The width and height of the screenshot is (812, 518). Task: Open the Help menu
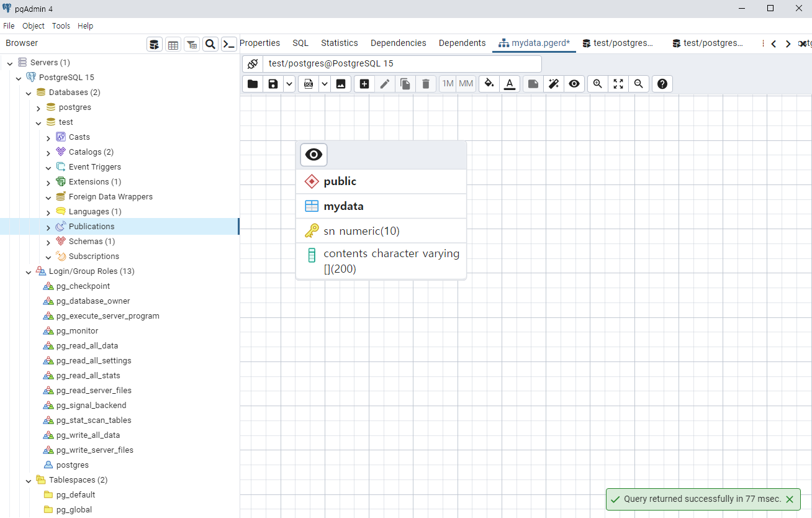coord(86,26)
